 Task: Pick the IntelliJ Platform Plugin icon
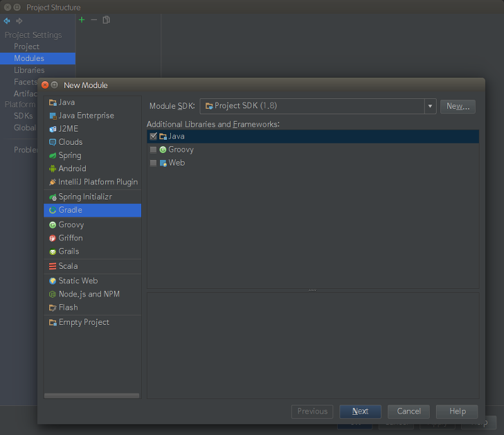pos(53,182)
